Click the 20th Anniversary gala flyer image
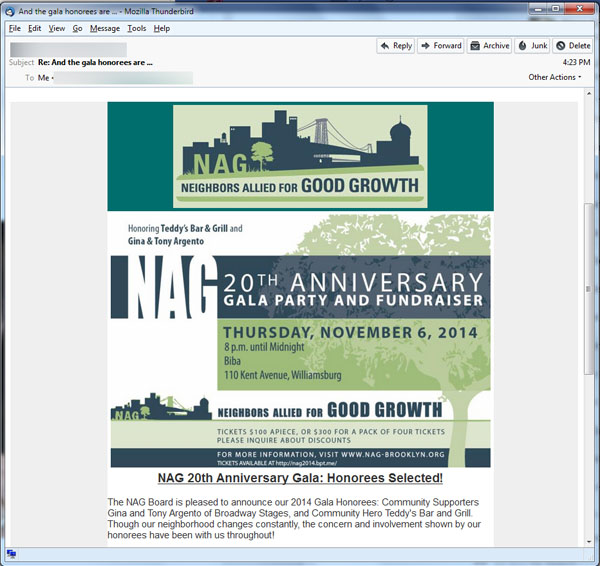Viewport: 600px width, 566px height. click(x=300, y=340)
